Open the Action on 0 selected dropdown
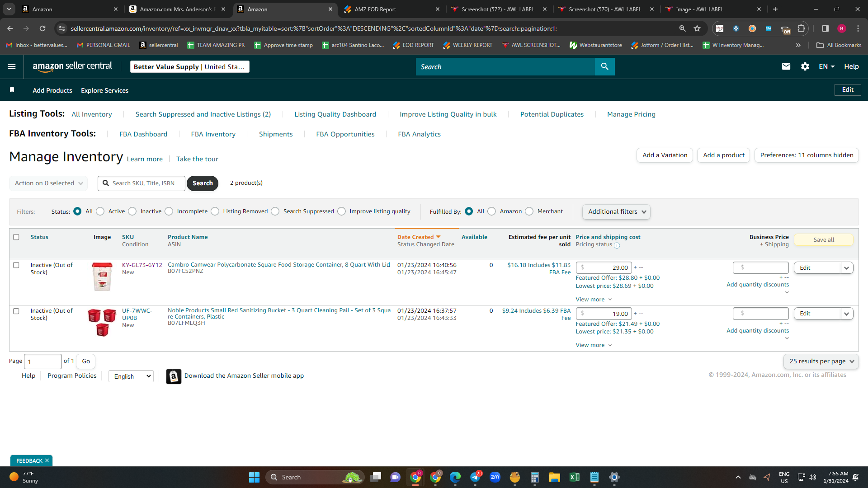This screenshot has width=868, height=488. tap(48, 183)
